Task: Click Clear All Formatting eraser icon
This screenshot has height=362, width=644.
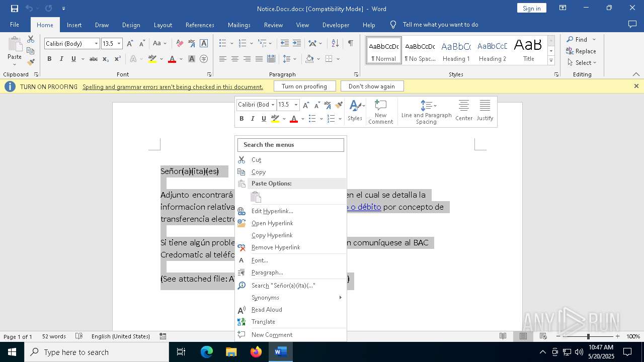Action: coord(180,44)
